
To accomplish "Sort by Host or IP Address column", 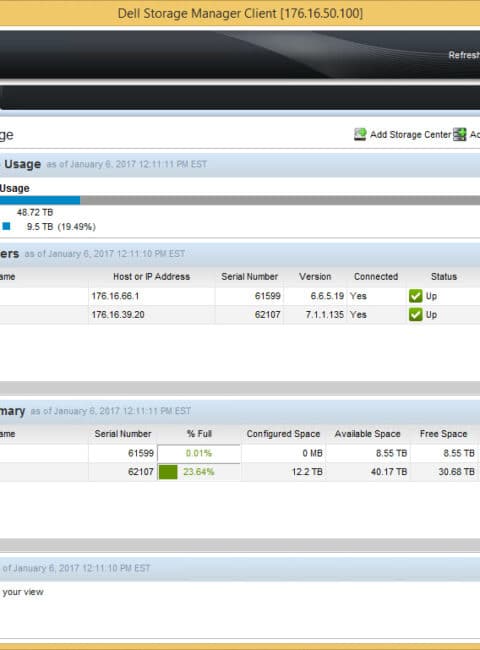I will 152,276.
